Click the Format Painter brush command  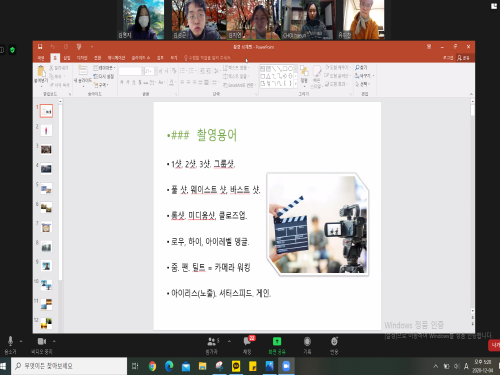[x=60, y=85]
